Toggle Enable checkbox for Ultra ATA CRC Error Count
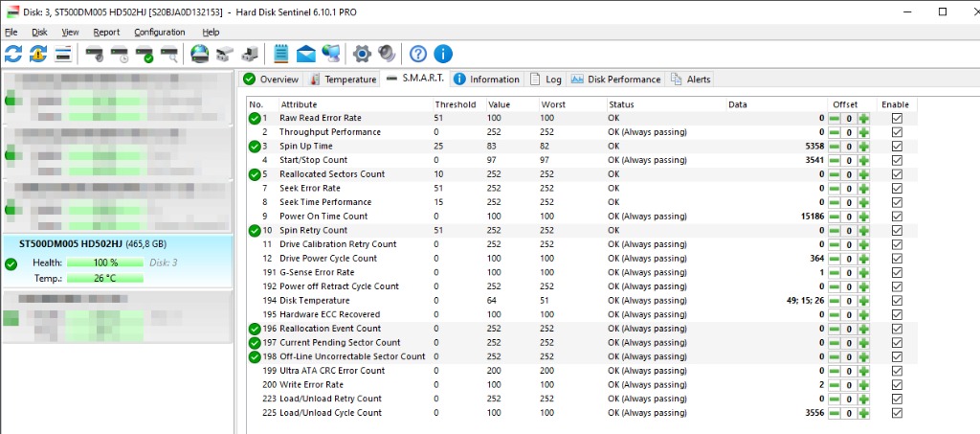Screen dimensions: 980x434 (x=897, y=371)
